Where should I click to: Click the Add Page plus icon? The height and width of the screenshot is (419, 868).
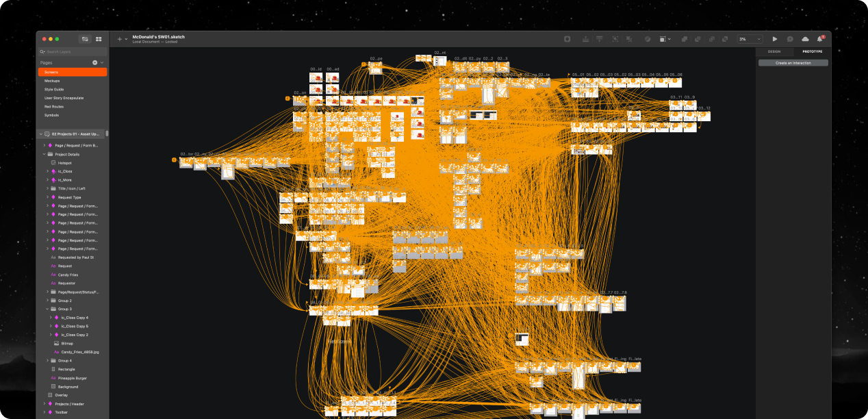click(x=95, y=62)
